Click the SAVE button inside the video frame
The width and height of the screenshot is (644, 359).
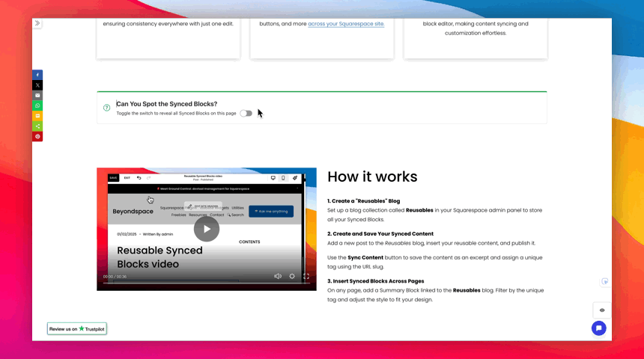point(113,178)
